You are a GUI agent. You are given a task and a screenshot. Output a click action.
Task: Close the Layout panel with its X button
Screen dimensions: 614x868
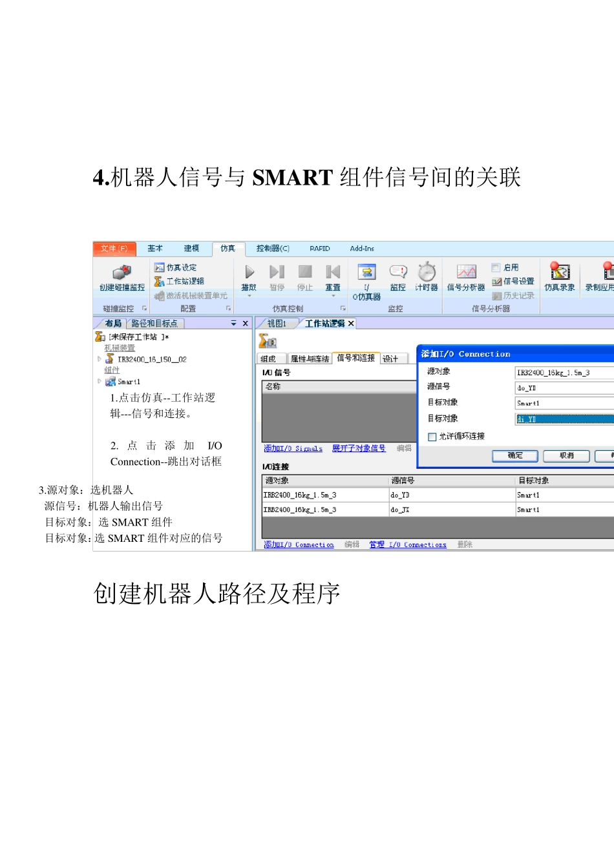[x=246, y=324]
